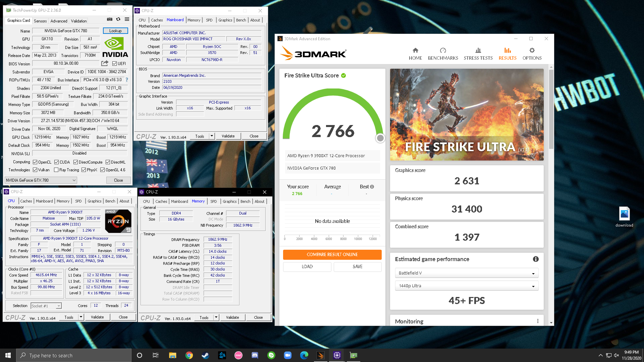Click the BIOS export share icon in GPU-Z
Screen dimensions: 644x362
(x=105, y=63)
